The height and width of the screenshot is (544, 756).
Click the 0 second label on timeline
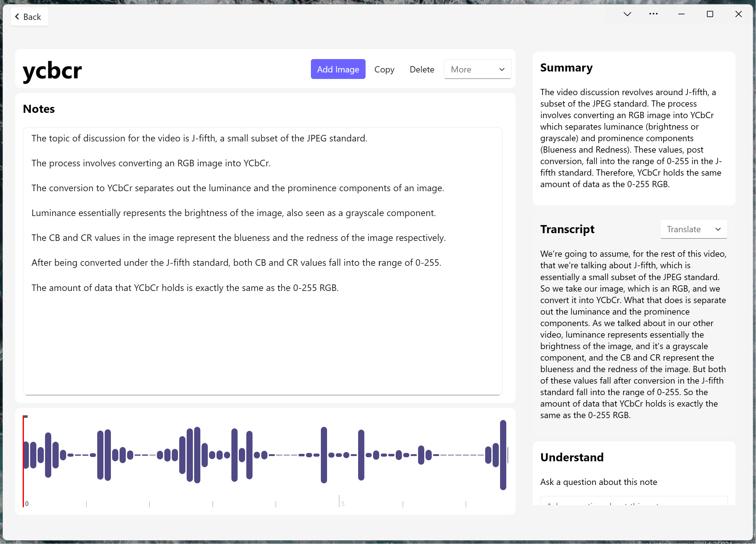[x=27, y=504]
